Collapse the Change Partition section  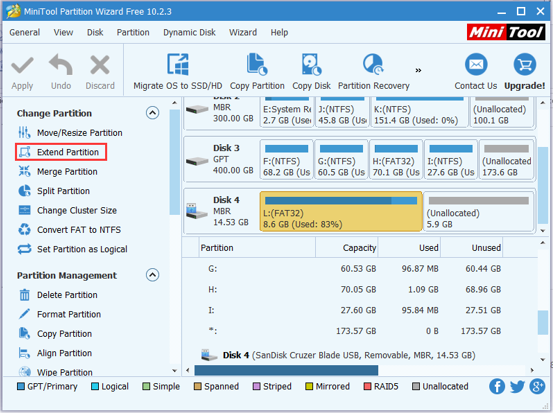pyautogui.click(x=152, y=113)
